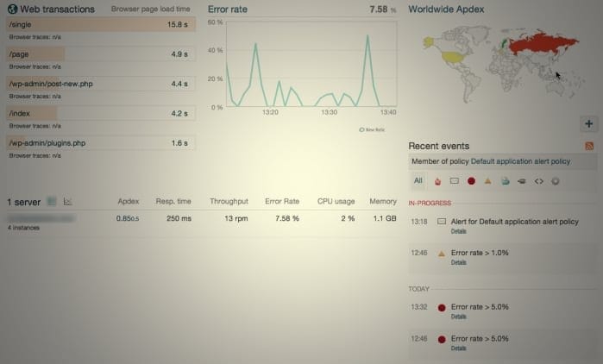Click the plus button below the Apdex map

coord(589,123)
